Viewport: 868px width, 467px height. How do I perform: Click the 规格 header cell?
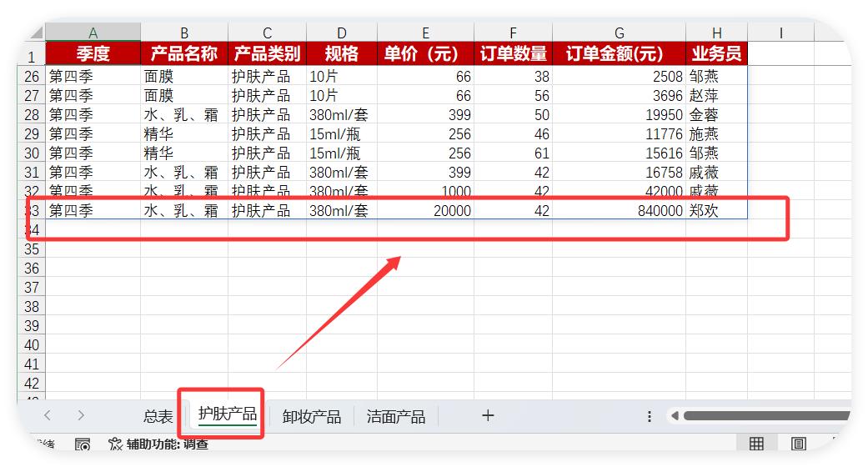342,53
